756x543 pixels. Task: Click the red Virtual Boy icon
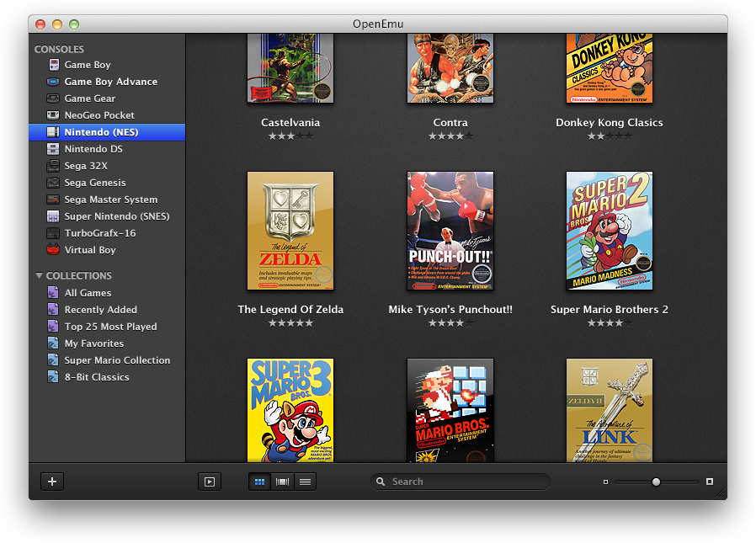coord(53,250)
